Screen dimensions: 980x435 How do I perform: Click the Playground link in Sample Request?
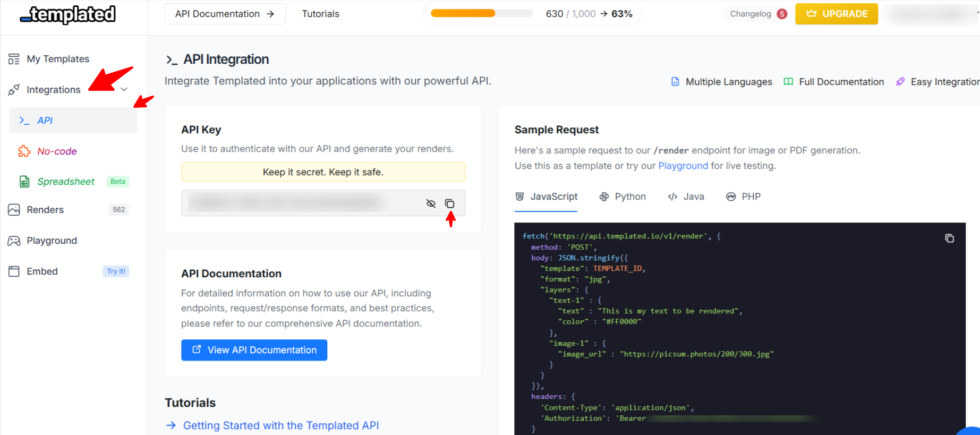click(x=683, y=166)
